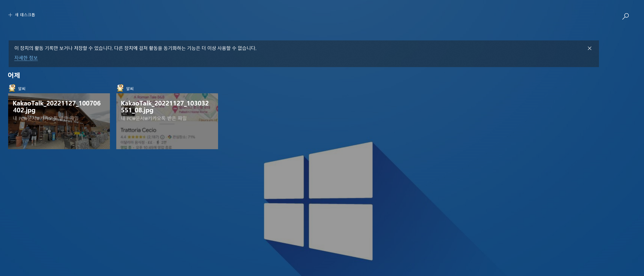Click the 어제 date heading
The height and width of the screenshot is (276, 644).
[x=14, y=75]
